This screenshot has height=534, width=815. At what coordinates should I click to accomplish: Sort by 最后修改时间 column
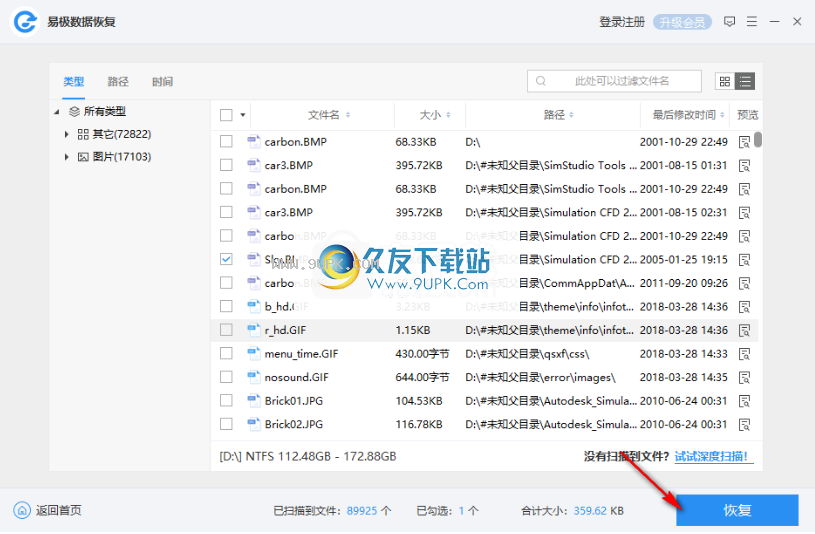pyautogui.click(x=688, y=115)
